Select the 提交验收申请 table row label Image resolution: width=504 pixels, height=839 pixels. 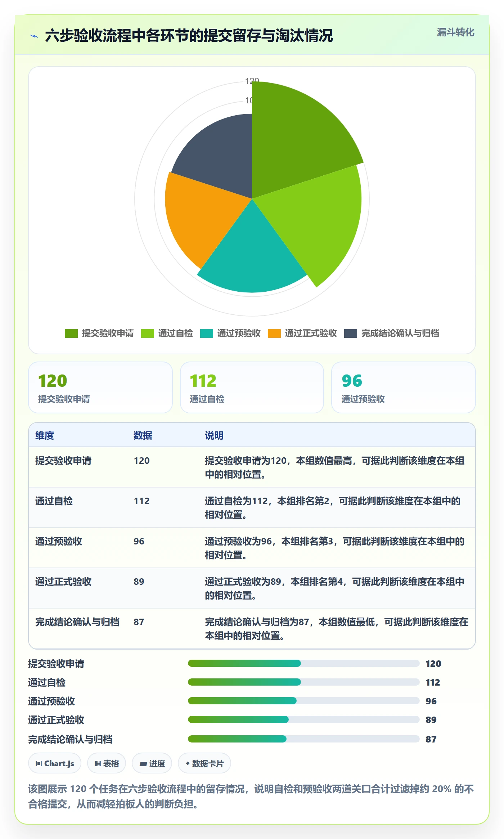(63, 461)
